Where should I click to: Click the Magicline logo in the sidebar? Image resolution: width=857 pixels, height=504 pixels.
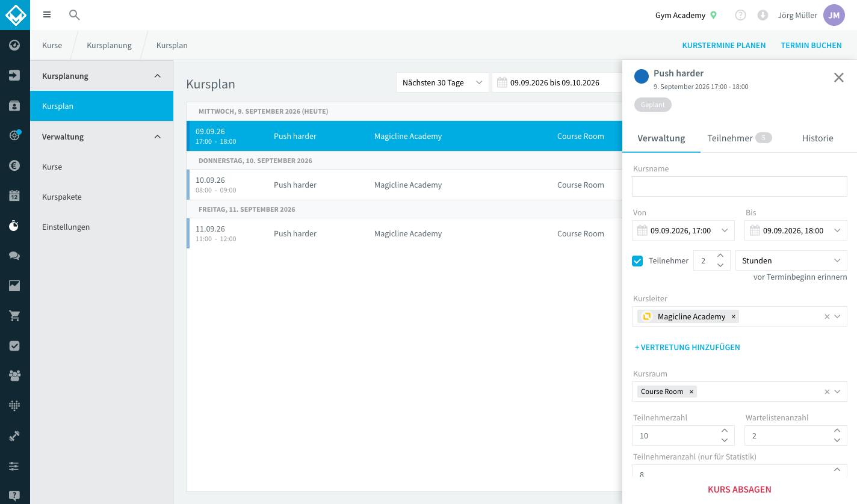pyautogui.click(x=15, y=15)
